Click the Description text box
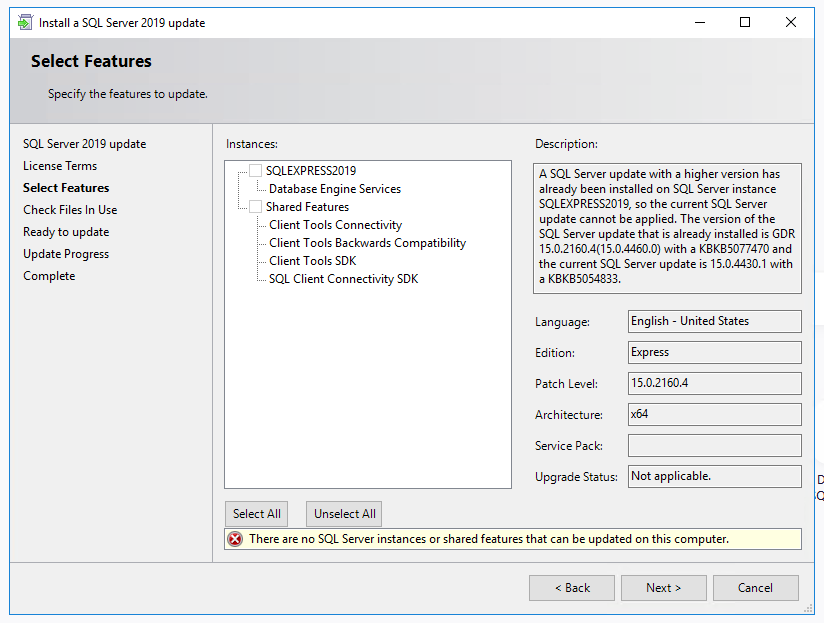 pyautogui.click(x=667, y=228)
